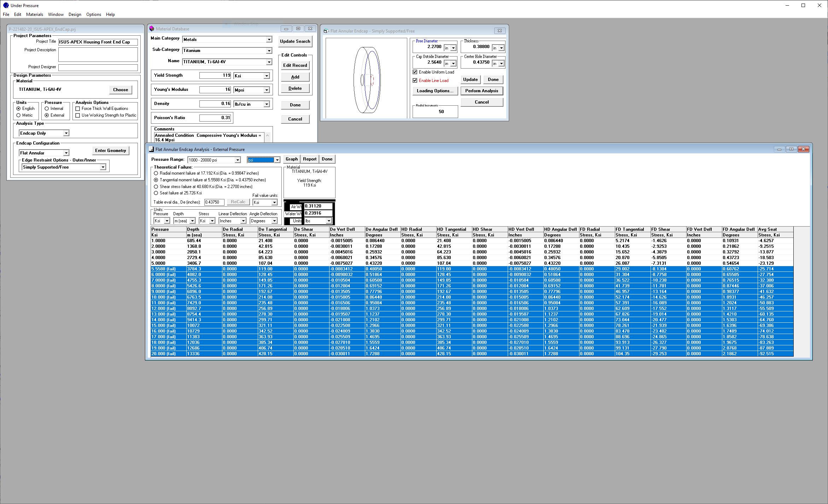This screenshot has height=504, width=828.
Task: Open the File menu
Action: point(6,14)
